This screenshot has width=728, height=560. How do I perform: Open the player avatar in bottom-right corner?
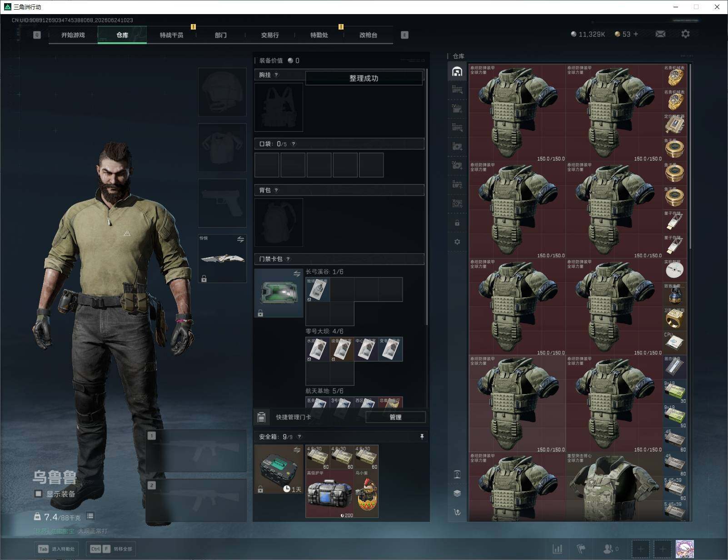tap(685, 549)
